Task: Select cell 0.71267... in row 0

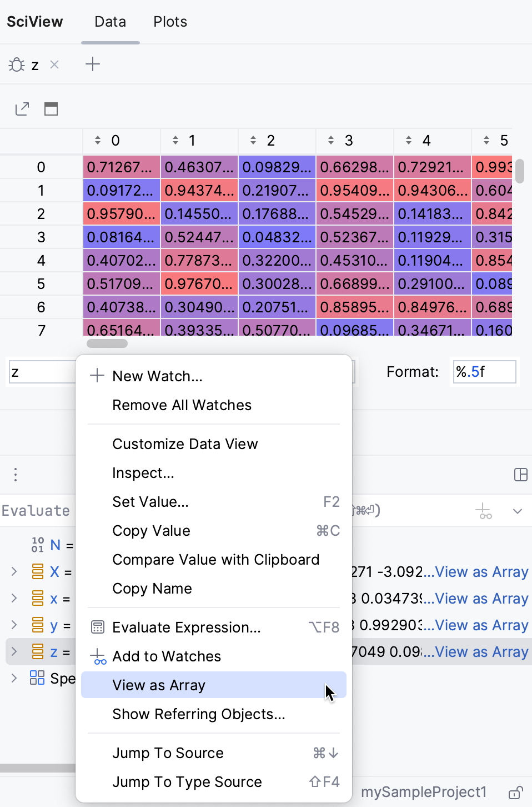Action: click(122, 167)
